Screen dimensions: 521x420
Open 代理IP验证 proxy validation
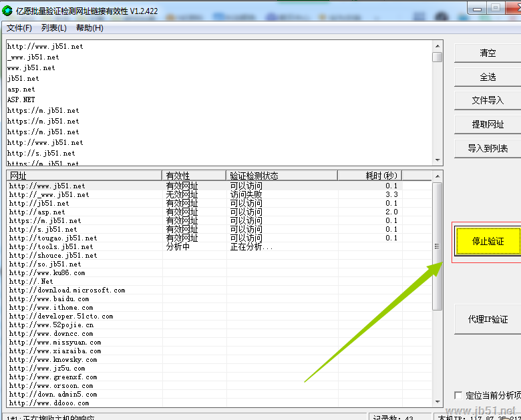[488, 320]
